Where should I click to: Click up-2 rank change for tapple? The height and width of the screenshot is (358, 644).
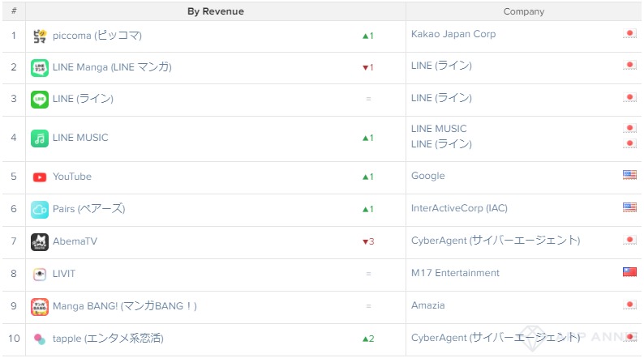click(368, 339)
